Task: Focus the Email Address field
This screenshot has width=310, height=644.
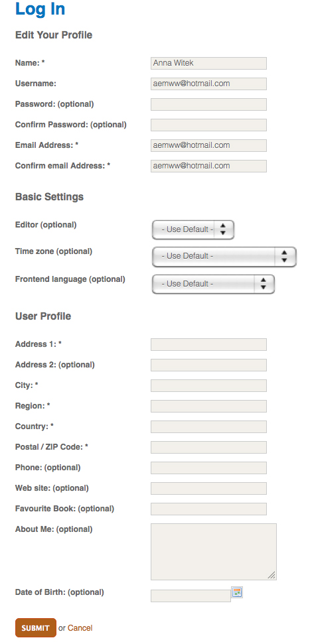Action: pyautogui.click(x=208, y=145)
